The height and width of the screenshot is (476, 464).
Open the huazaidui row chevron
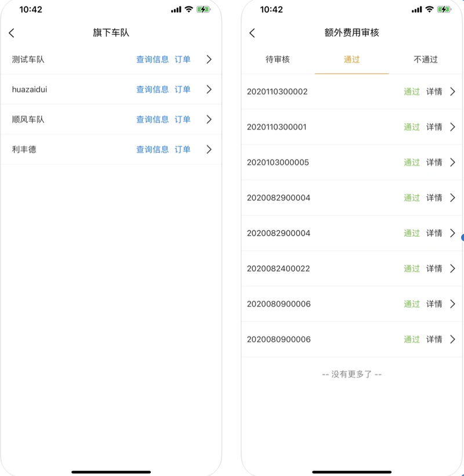209,89
